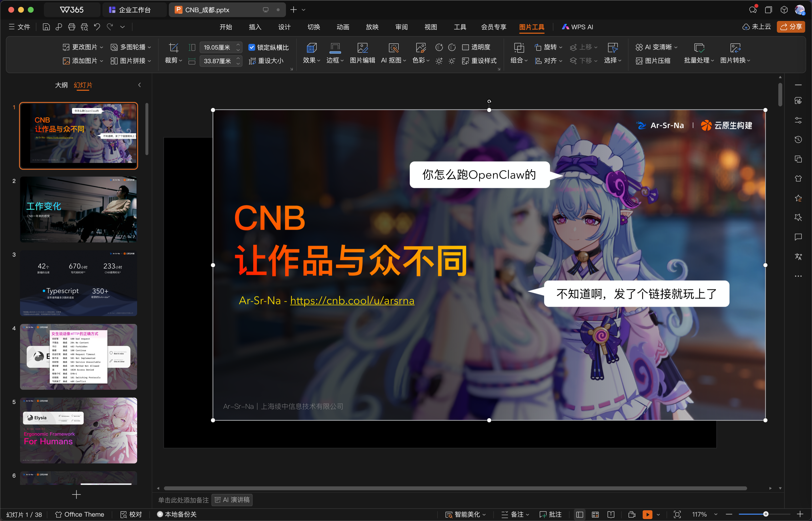The width and height of the screenshot is (812, 521).
Task: Click 透明度 transparency tool
Action: (476, 47)
